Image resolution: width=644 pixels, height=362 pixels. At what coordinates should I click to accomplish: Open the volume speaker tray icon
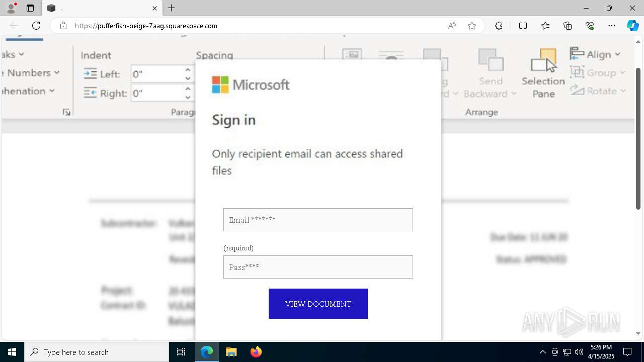579,352
